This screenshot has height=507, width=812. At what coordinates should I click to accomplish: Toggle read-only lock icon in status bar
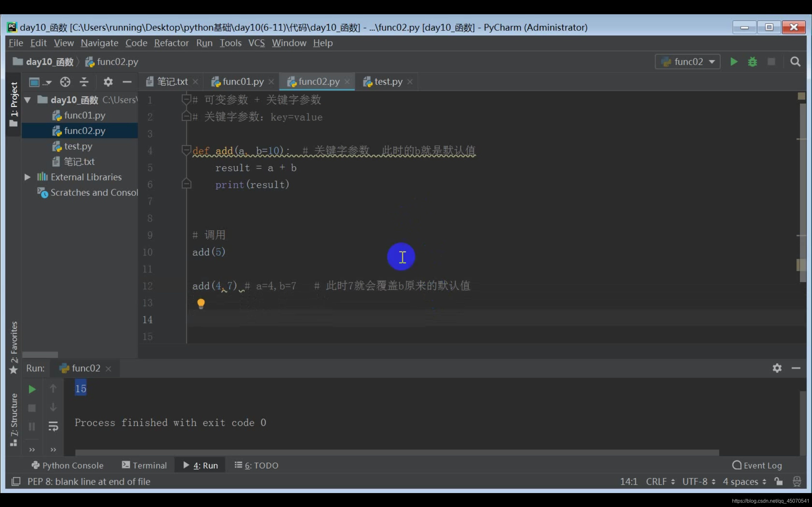[x=778, y=482]
